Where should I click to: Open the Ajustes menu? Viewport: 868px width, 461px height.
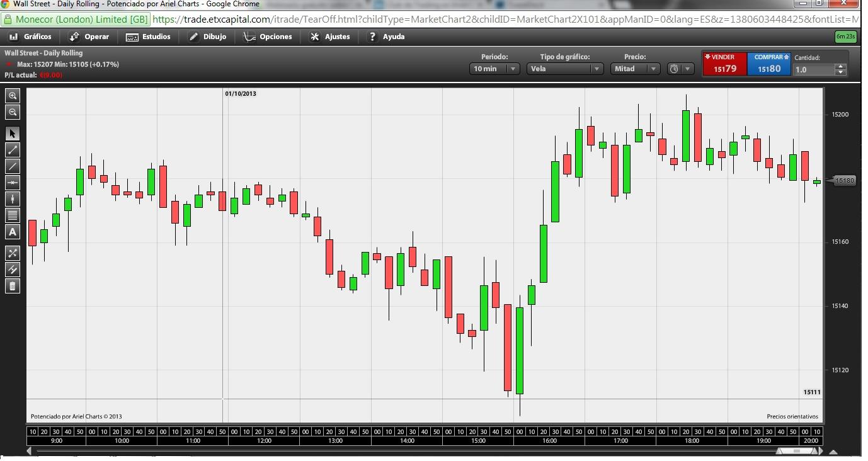click(330, 37)
